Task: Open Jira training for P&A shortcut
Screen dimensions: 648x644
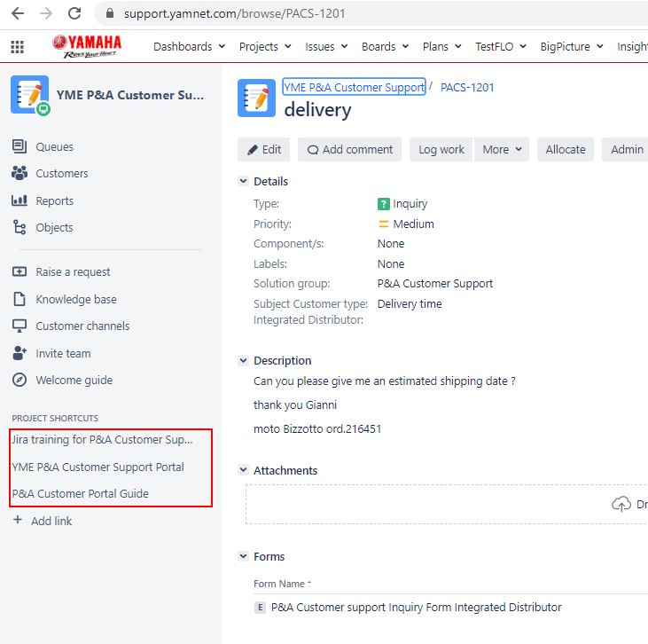Action: pos(102,439)
